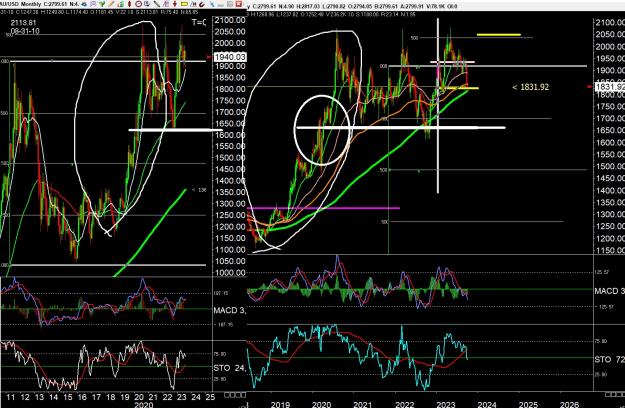Click the 2023 label on the right time axis
The height and width of the screenshot is (408, 625).
pos(446,404)
